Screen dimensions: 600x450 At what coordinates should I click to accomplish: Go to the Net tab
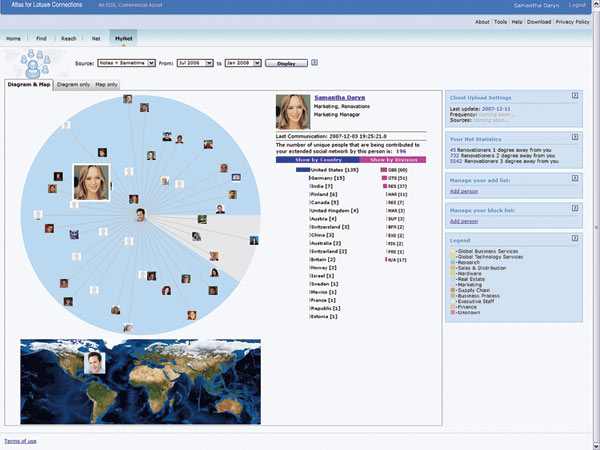(x=96, y=39)
